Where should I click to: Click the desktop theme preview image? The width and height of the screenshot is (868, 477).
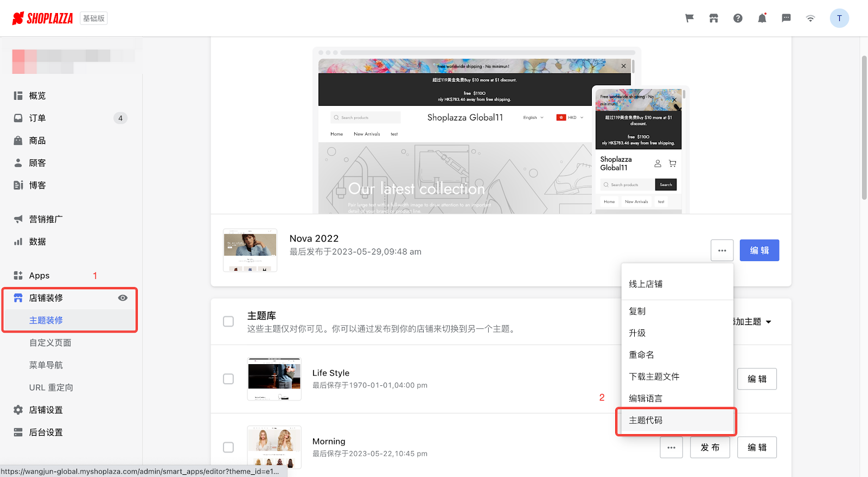coord(455,136)
